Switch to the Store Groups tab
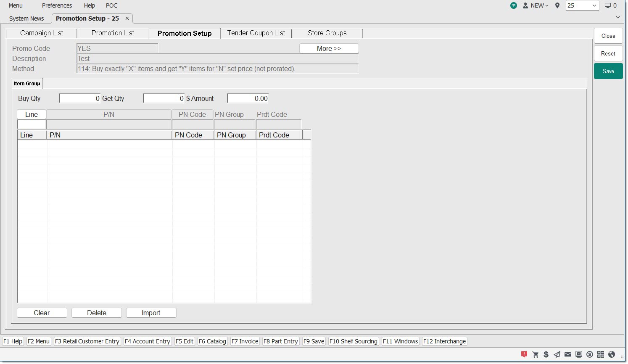628x364 pixels. point(327,33)
